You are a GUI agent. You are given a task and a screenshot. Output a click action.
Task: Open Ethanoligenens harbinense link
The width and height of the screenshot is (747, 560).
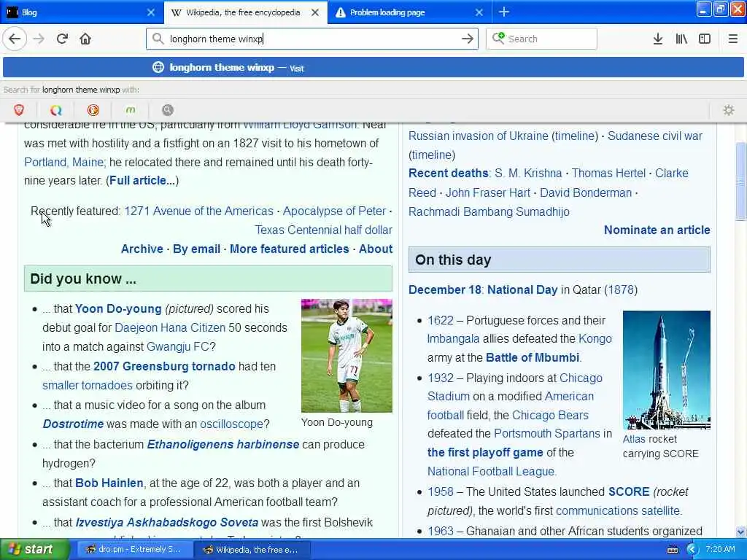tap(223, 445)
